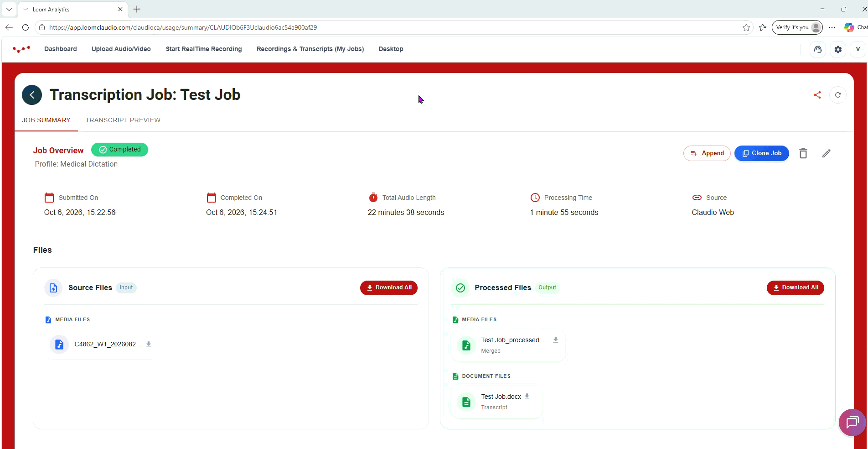The width and height of the screenshot is (868, 449).
Task: Click the 1 minute 55 seconds processing time
Action: coord(564,213)
